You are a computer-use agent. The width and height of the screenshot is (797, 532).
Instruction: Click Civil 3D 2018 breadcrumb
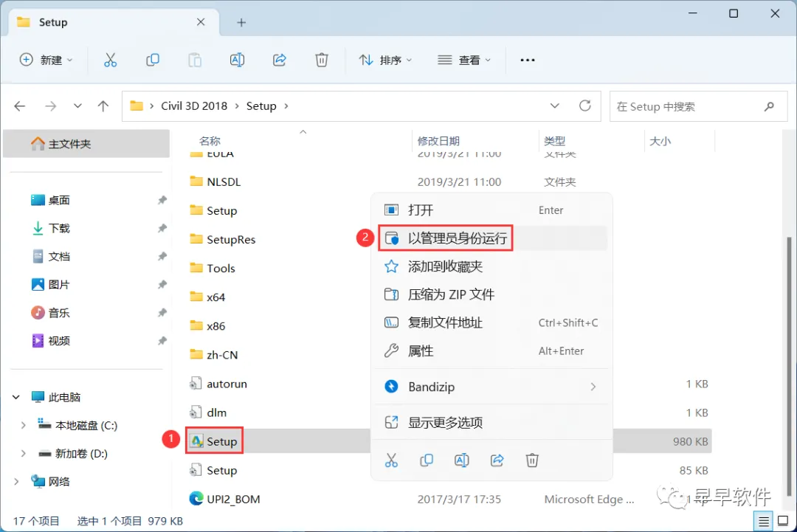(x=194, y=106)
